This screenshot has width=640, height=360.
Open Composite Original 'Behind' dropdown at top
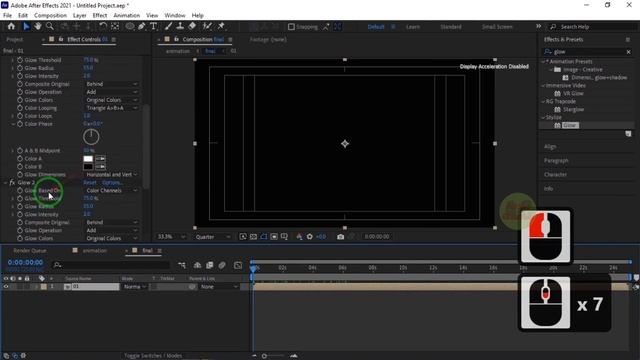[111, 84]
